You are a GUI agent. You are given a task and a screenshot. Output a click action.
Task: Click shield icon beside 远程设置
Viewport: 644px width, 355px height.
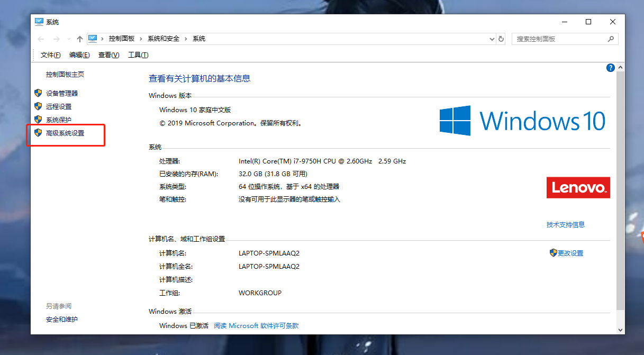tap(38, 106)
